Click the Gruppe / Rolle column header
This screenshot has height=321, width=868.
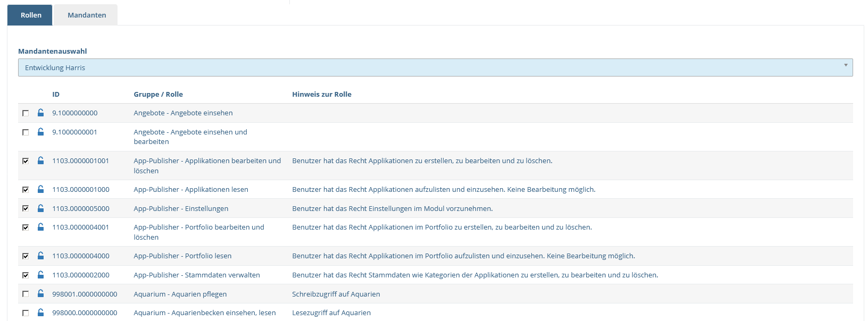click(x=158, y=94)
